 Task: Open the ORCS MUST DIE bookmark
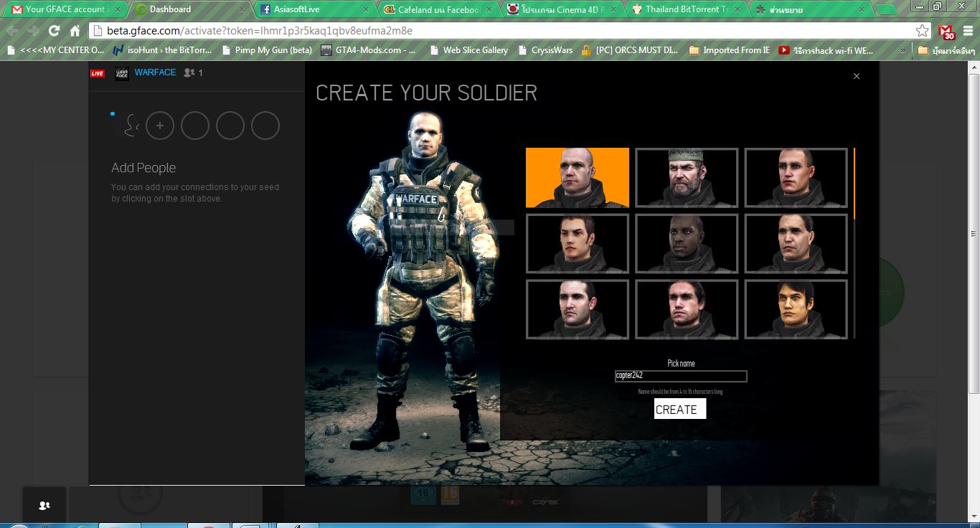click(x=630, y=50)
